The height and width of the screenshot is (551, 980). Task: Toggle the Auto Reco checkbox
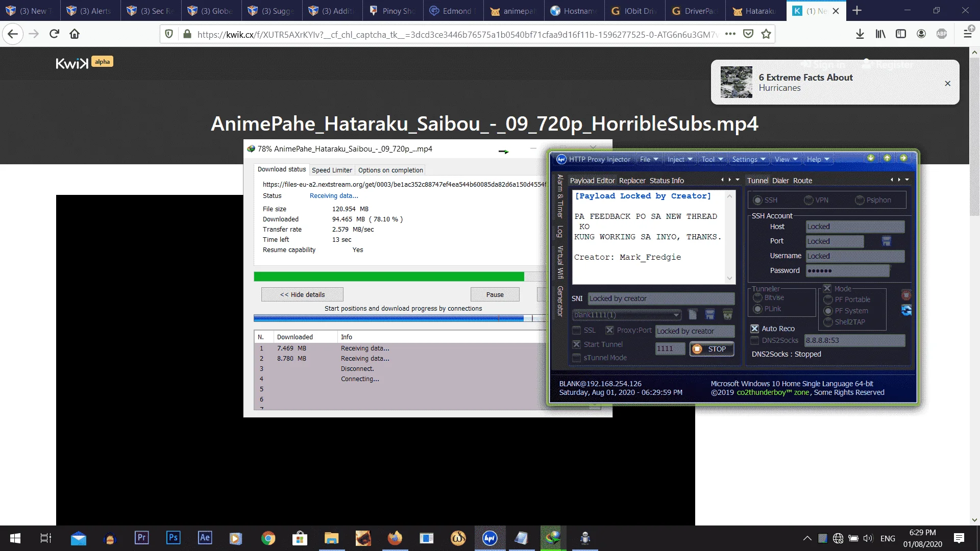tap(754, 329)
